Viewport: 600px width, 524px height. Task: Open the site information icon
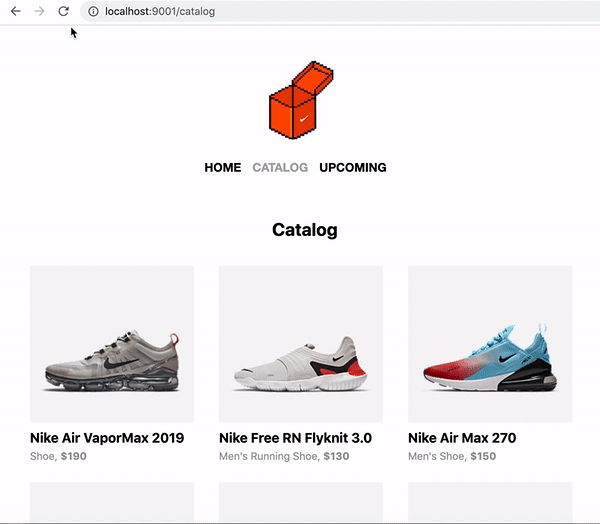[x=93, y=11]
